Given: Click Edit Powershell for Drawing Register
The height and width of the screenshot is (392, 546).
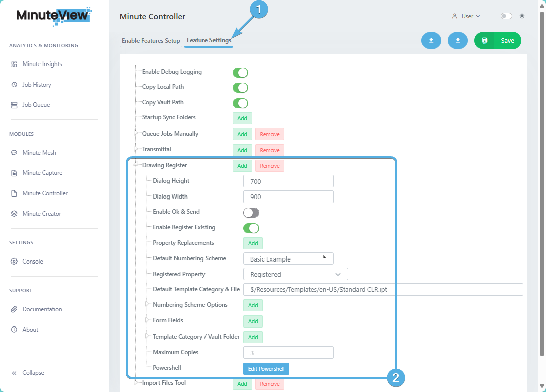Looking at the screenshot, I should [266, 368].
